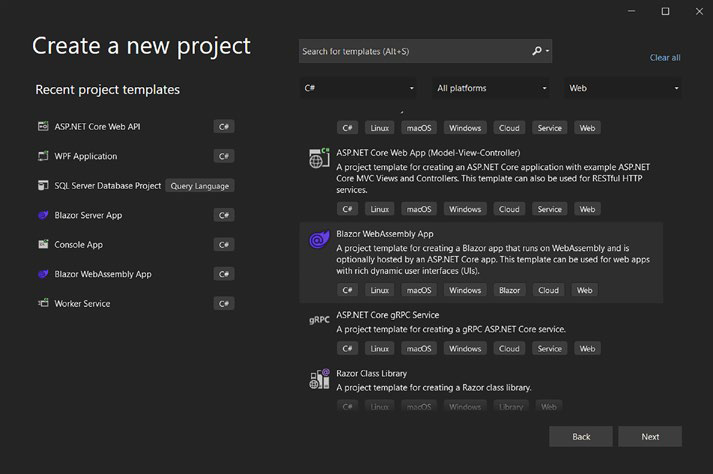Click the MVC template description mentioning RESTful HTTP
Viewport: 713px width, 474px height.
tap(493, 178)
